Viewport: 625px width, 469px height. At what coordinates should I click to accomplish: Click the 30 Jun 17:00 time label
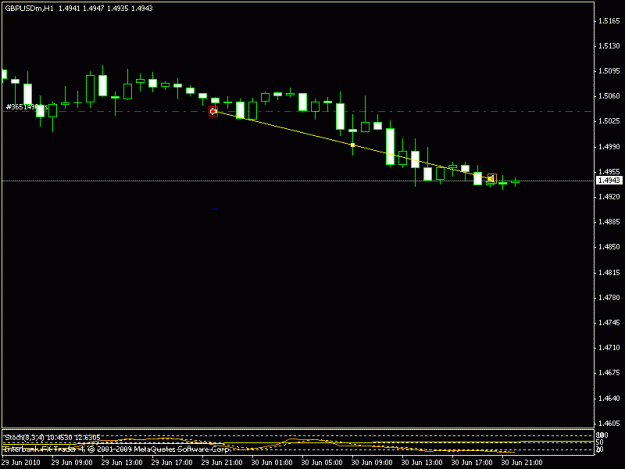click(472, 462)
